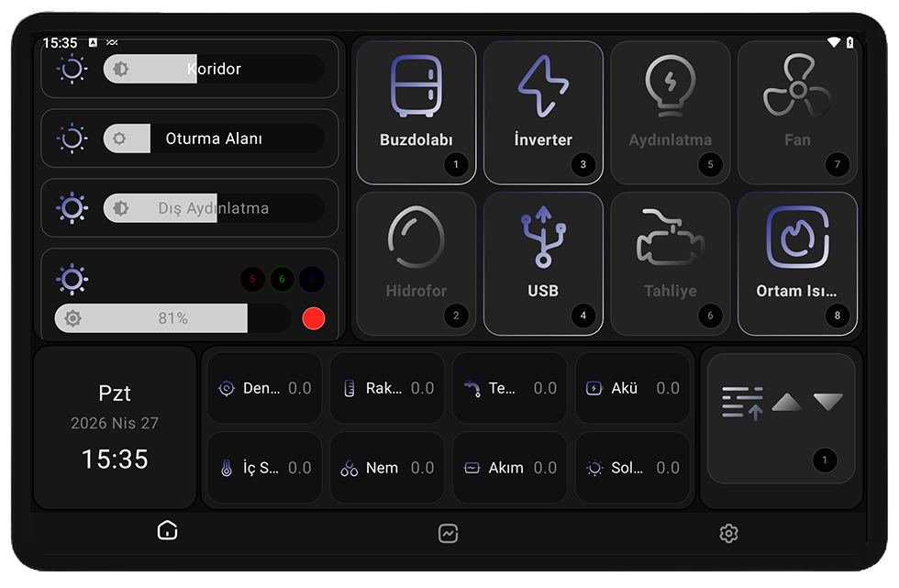Viewport: 899px width, 588px height.
Task: Open the Ortam Isı heater tile
Action: [797, 263]
